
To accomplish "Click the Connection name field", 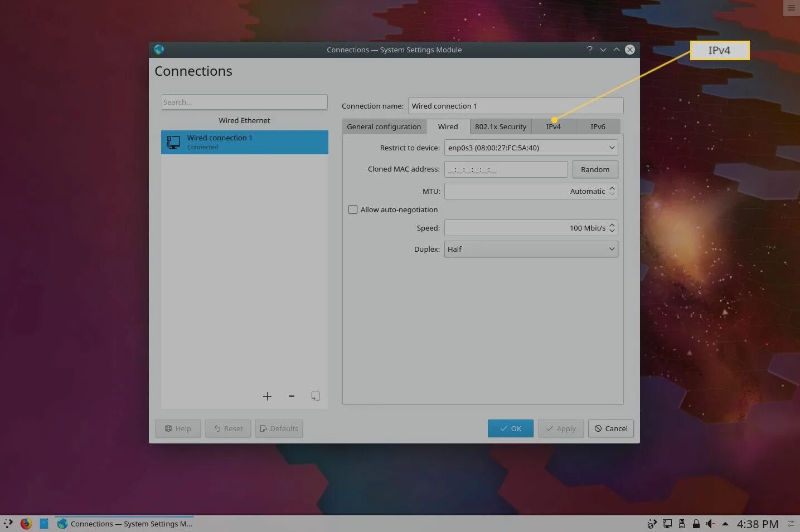I will click(516, 106).
